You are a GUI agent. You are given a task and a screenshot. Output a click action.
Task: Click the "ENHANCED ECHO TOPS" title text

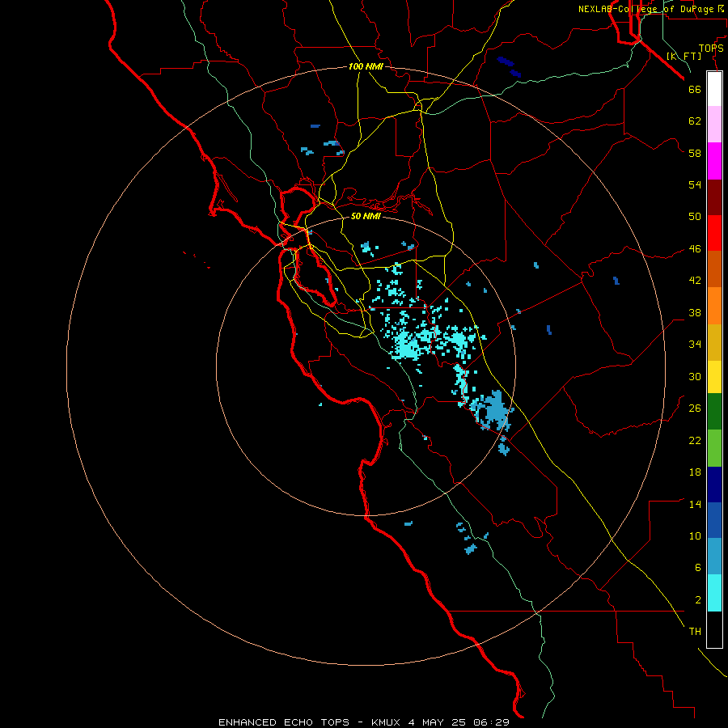point(284,722)
